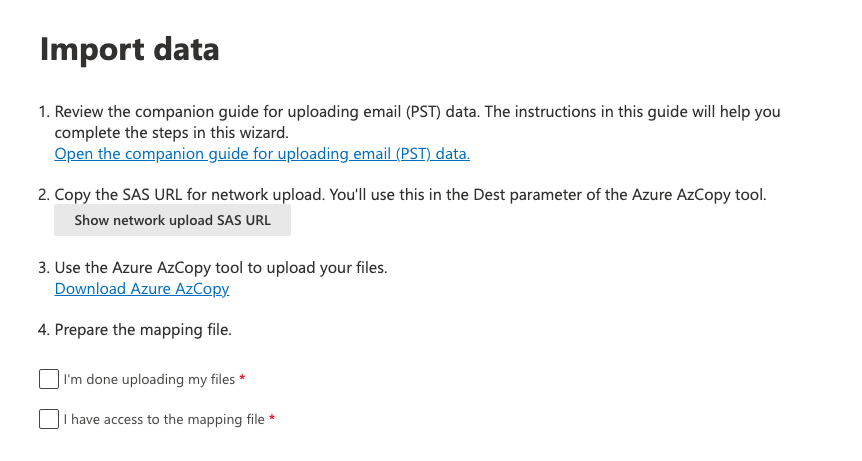862x461 pixels.
Task: Enable the "I have access to the mapping file" checkbox
Action: click(49, 420)
